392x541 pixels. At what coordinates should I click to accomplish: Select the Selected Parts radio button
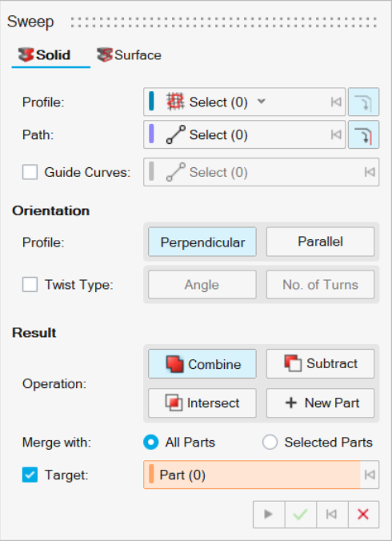click(x=270, y=442)
